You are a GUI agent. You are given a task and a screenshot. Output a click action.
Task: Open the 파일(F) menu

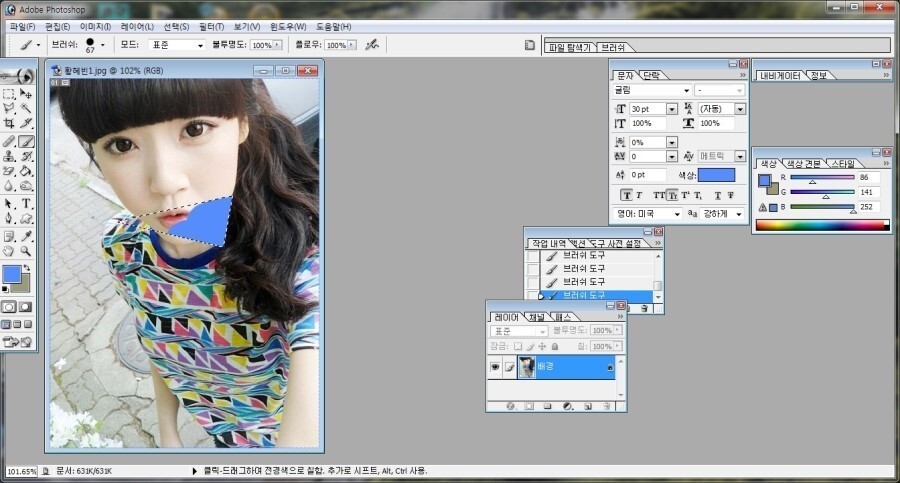click(x=22, y=26)
